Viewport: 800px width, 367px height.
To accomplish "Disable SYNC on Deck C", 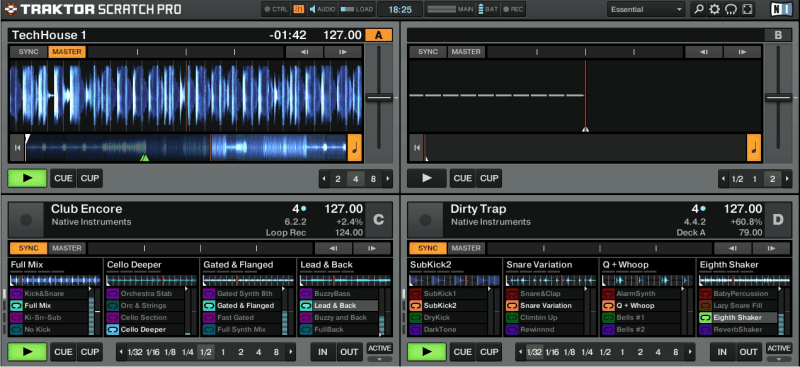I will (x=29, y=249).
